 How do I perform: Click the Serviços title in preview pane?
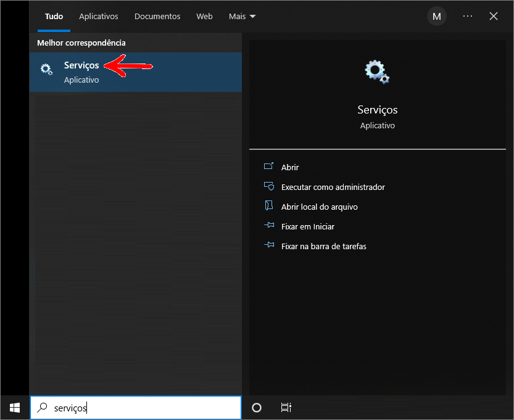[x=377, y=110]
